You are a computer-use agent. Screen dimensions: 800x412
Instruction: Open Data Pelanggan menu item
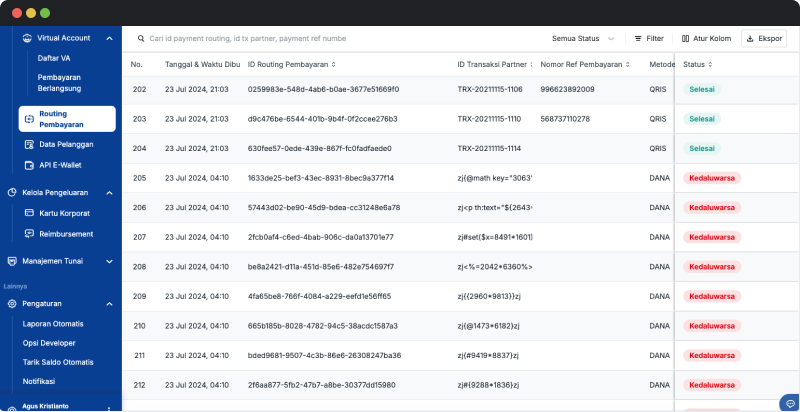point(66,145)
